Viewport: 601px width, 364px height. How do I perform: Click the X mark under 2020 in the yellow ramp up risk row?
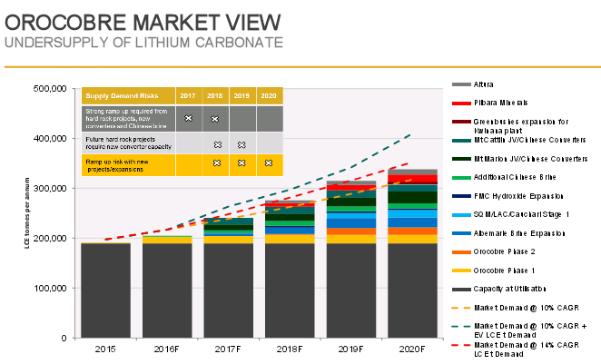click(269, 162)
